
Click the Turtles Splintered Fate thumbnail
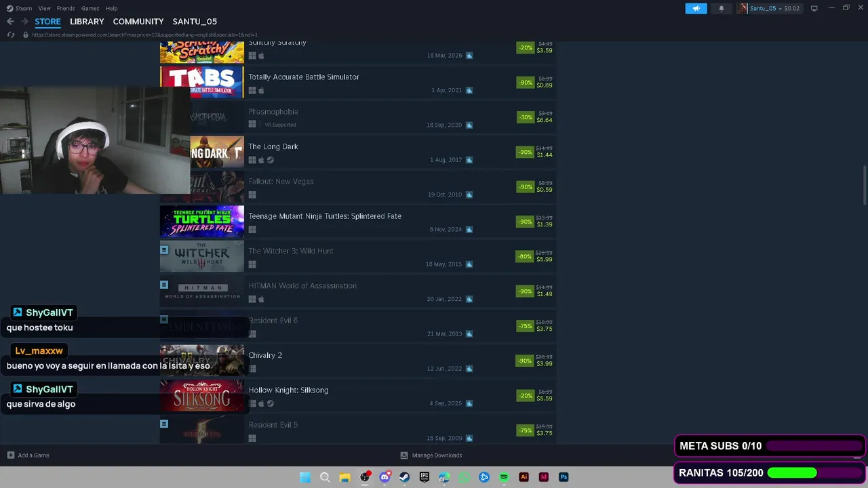point(202,222)
